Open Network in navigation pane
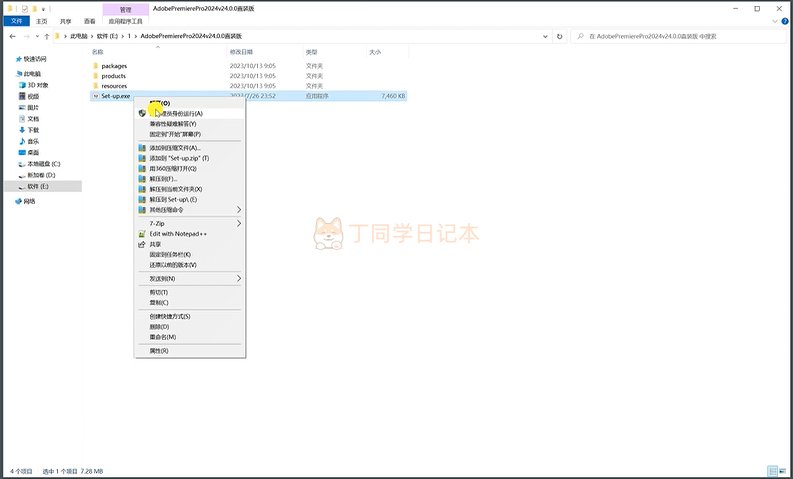 [x=29, y=201]
